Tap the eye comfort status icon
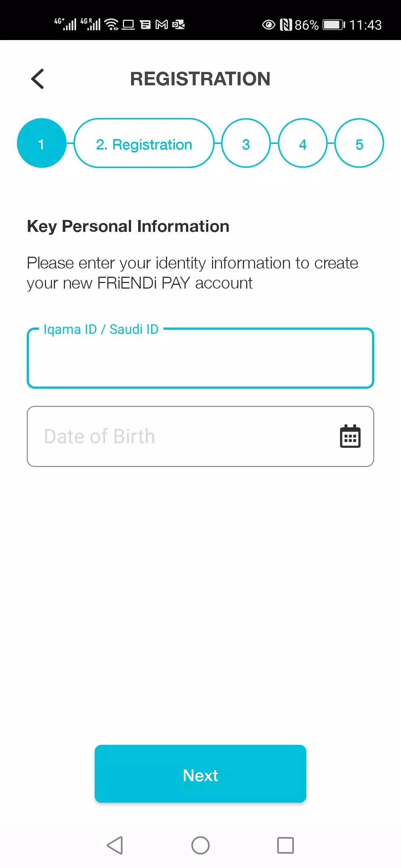This screenshot has height=868, width=401. point(268,25)
